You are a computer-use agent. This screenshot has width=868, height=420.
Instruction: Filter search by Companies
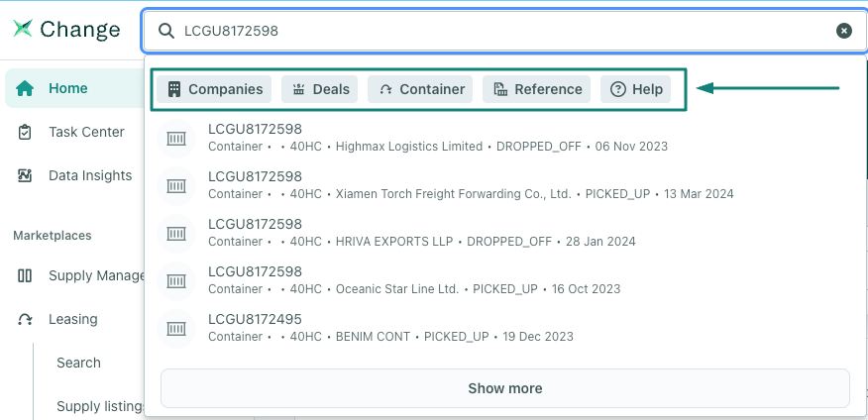[215, 89]
